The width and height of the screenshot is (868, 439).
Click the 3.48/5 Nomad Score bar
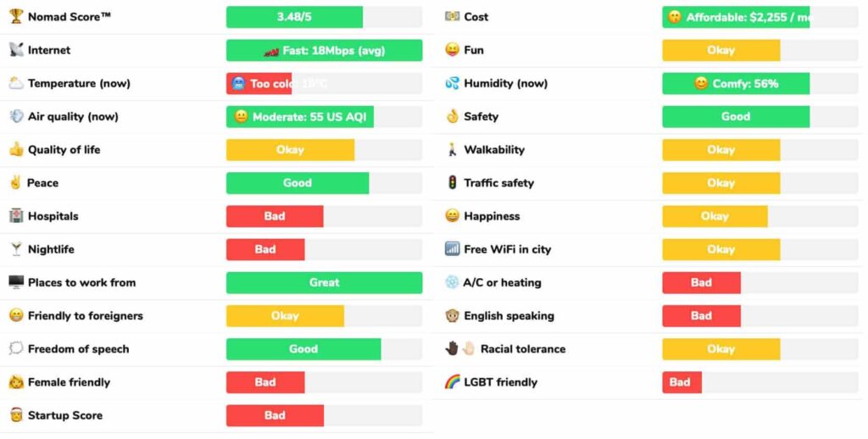click(x=294, y=17)
